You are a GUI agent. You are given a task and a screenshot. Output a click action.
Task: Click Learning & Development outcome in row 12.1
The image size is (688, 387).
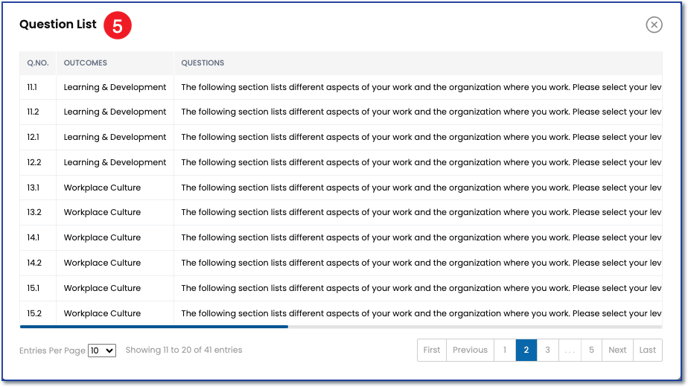pos(115,137)
